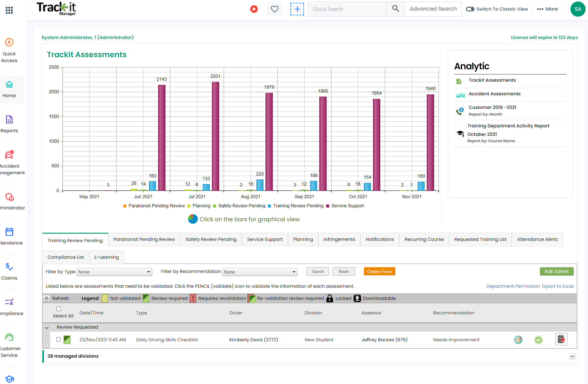Check the checkbox on Kimberly Davis's row
The image size is (588, 384).
[x=58, y=340]
